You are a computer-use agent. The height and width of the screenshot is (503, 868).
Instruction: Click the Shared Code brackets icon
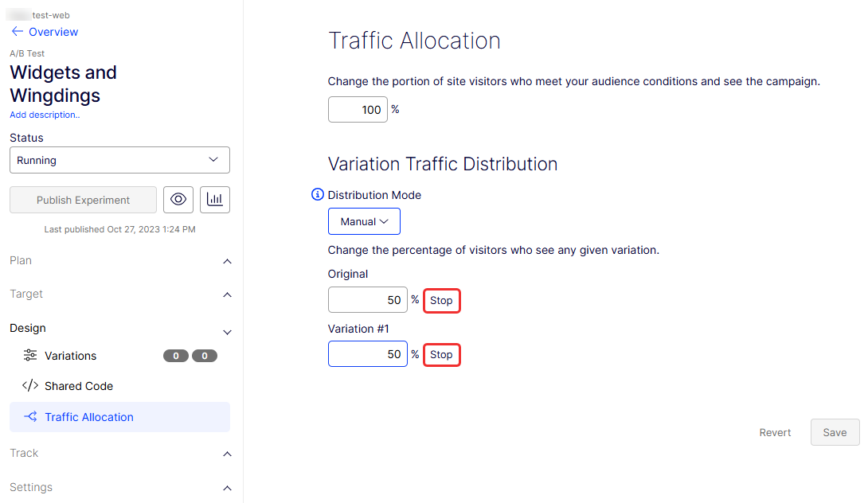click(x=30, y=386)
